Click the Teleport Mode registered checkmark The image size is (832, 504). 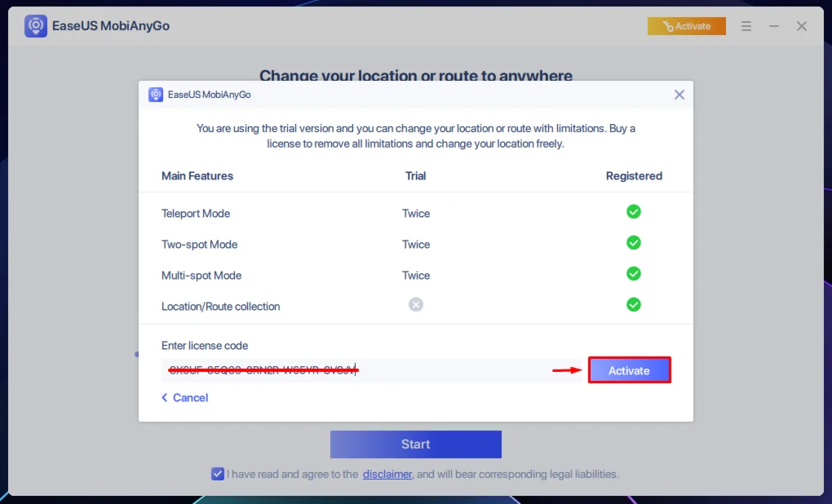634,212
